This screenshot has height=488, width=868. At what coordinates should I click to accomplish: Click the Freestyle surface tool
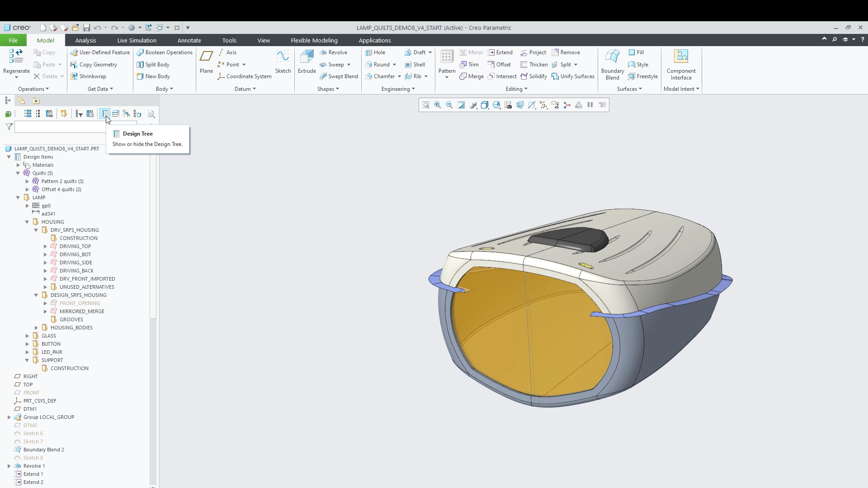pos(642,76)
